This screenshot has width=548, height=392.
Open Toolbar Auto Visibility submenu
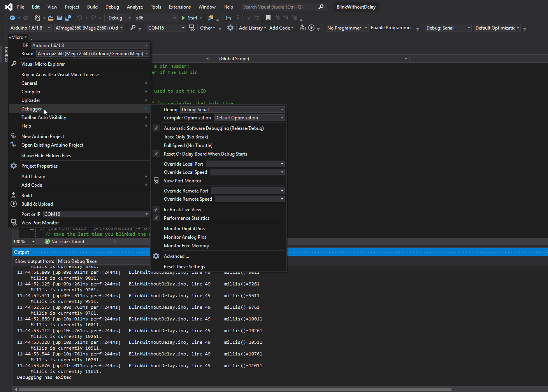coord(79,117)
